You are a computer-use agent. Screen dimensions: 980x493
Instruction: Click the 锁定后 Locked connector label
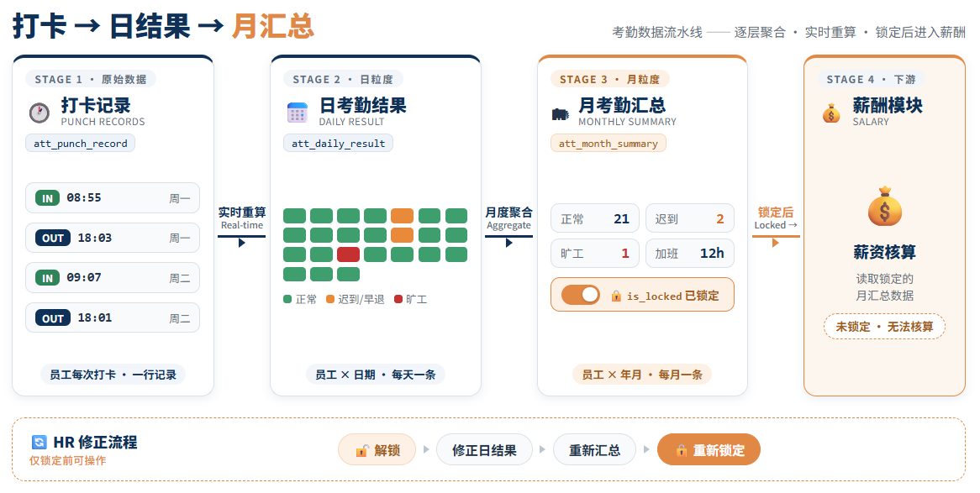click(776, 218)
